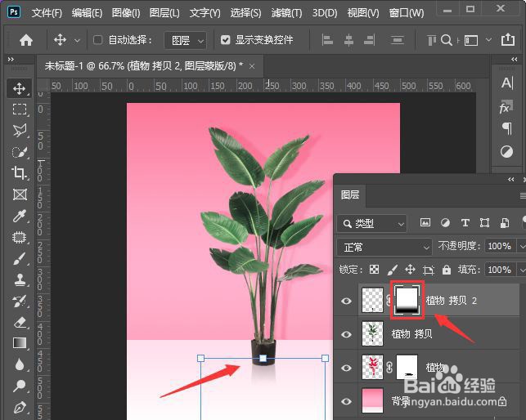The image size is (526, 420).
Task: Toggle lock transparent pixels
Action: [374, 269]
